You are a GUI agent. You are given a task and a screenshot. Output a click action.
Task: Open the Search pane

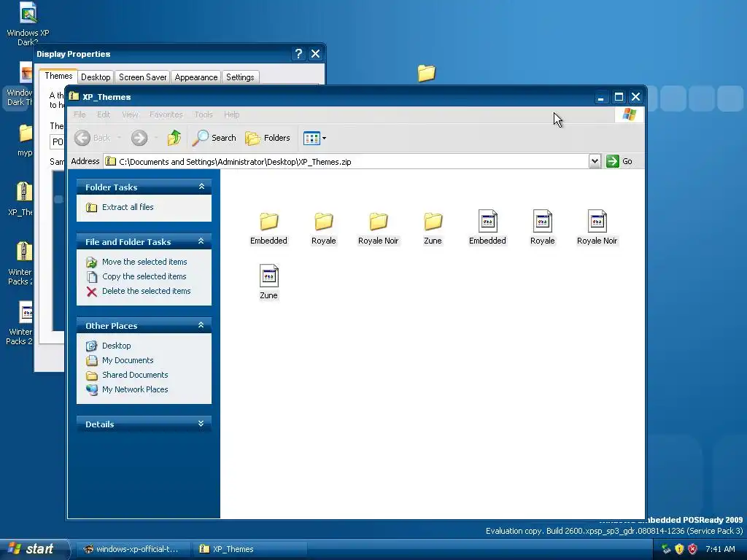(x=214, y=138)
